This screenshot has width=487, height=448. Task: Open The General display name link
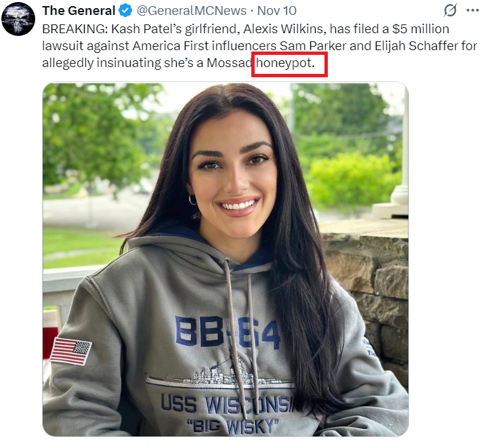79,11
